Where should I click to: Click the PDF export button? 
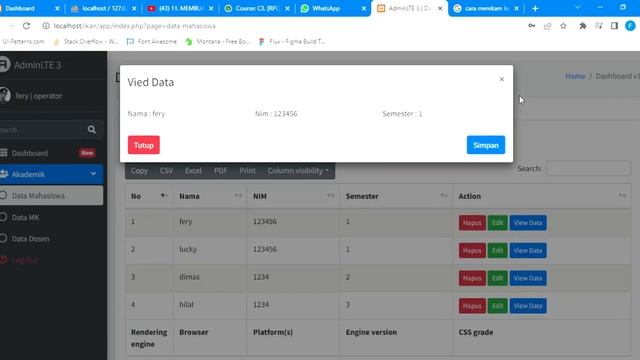(220, 171)
